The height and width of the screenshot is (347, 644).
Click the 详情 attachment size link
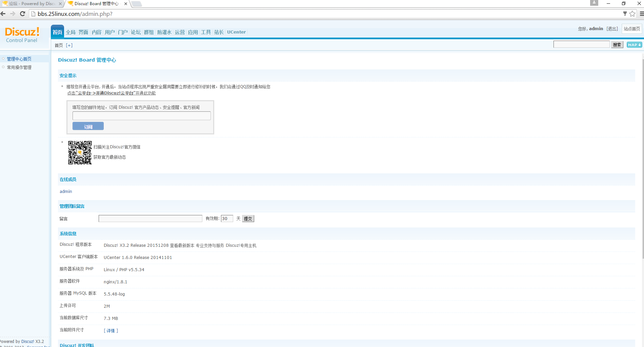[111, 331]
